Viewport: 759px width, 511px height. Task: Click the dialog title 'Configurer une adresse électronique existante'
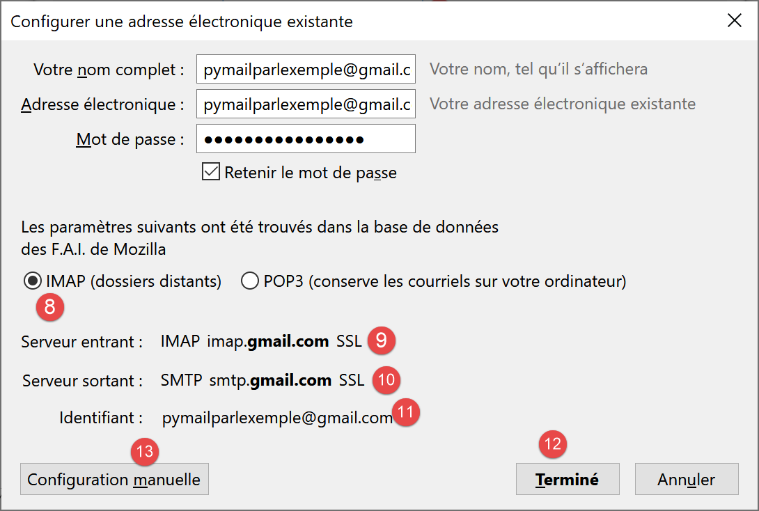coord(181,20)
